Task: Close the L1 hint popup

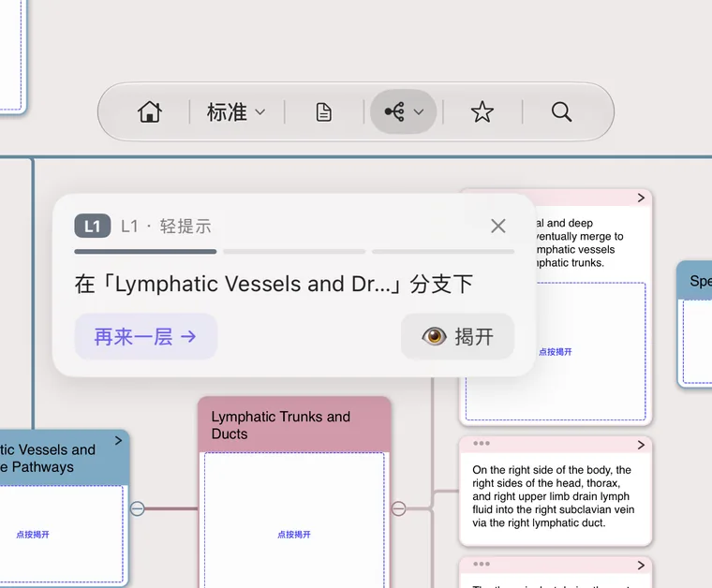Action: [498, 226]
